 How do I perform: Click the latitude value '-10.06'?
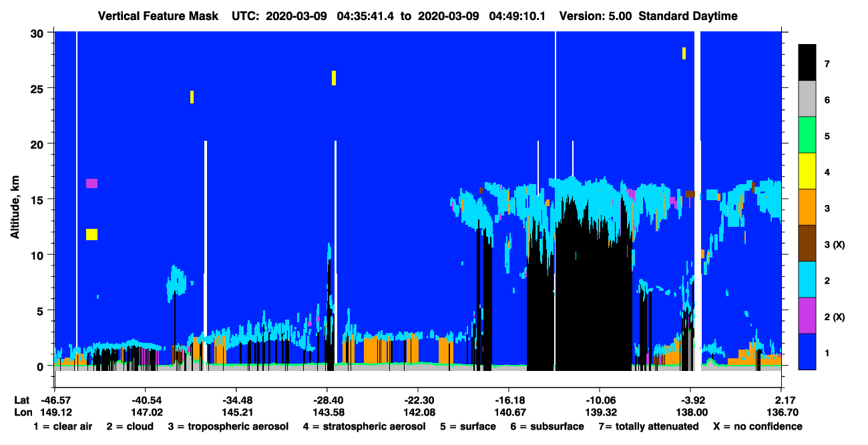point(600,400)
